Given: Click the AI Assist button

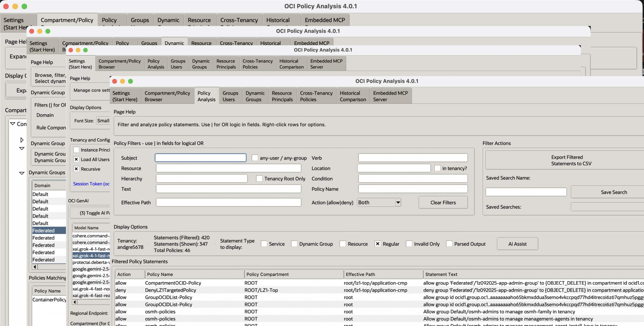Looking at the screenshot, I should pos(517,243).
